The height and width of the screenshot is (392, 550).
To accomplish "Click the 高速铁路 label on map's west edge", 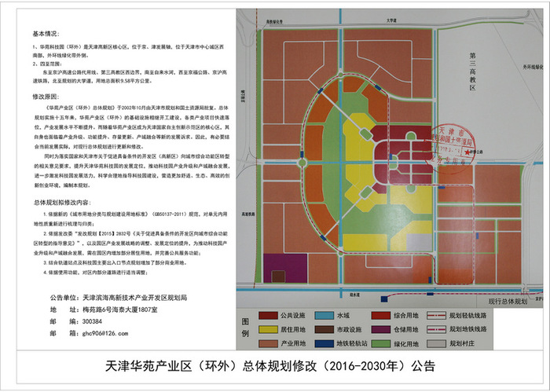I will click(x=248, y=214).
